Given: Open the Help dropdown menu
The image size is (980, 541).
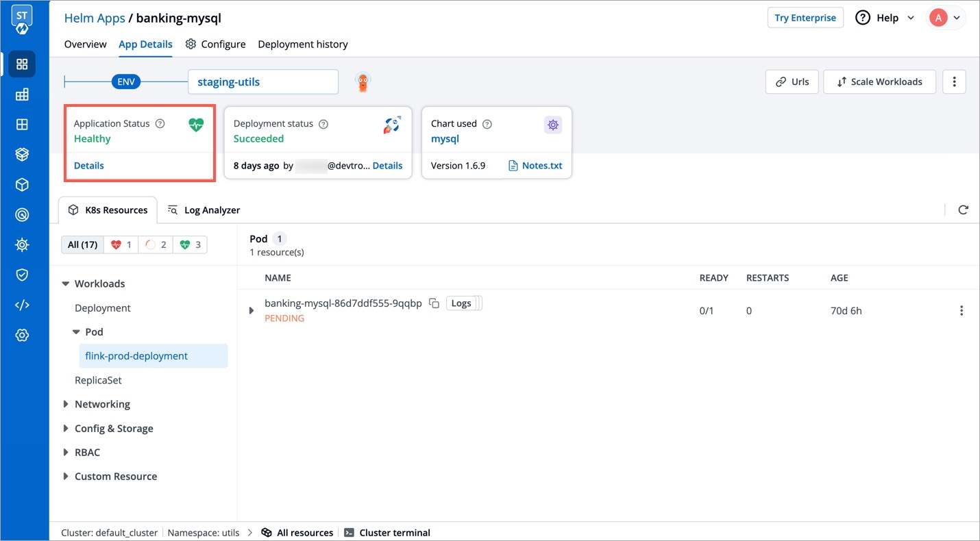Looking at the screenshot, I should click(885, 18).
